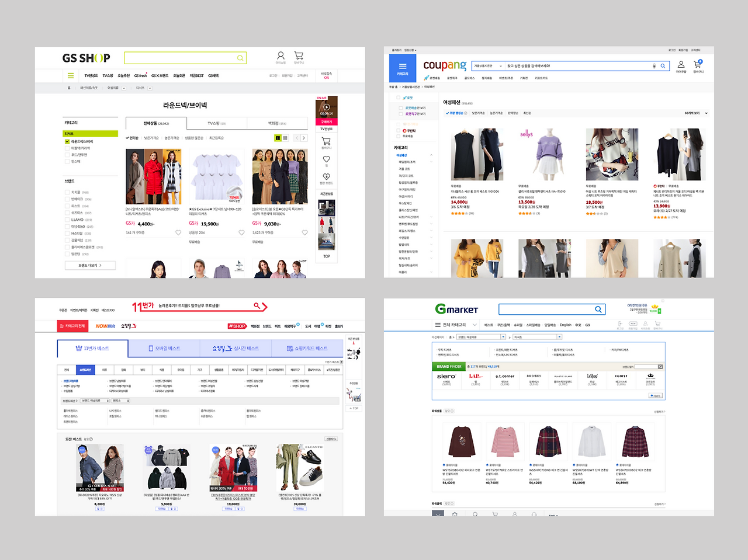This screenshot has height=560, width=748.
Task: Like the 9,030 won GS SHOP product
Action: 304,232
